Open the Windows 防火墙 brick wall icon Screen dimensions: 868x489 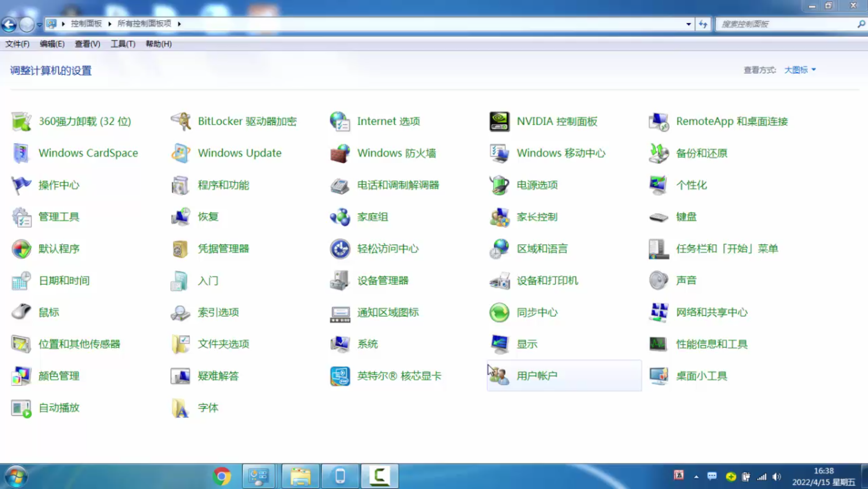(340, 153)
